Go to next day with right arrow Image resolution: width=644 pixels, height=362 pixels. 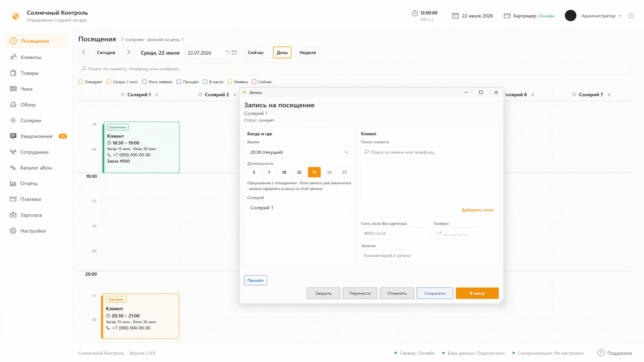point(128,52)
